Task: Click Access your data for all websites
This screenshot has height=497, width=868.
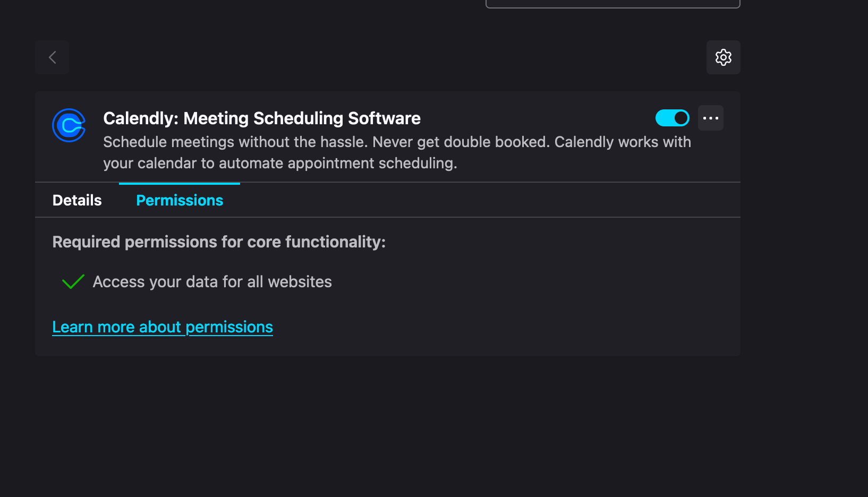Action: (212, 281)
